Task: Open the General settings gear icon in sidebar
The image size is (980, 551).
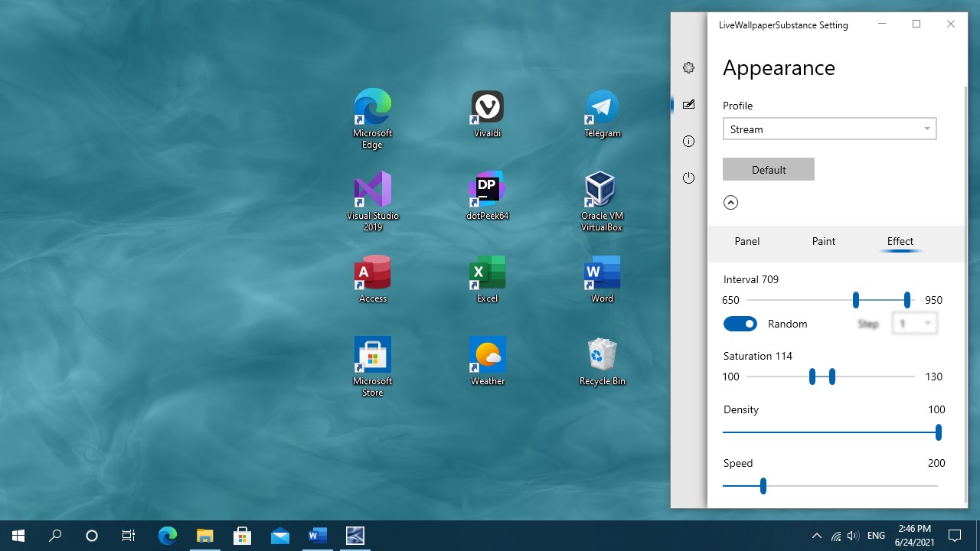Action: point(688,68)
